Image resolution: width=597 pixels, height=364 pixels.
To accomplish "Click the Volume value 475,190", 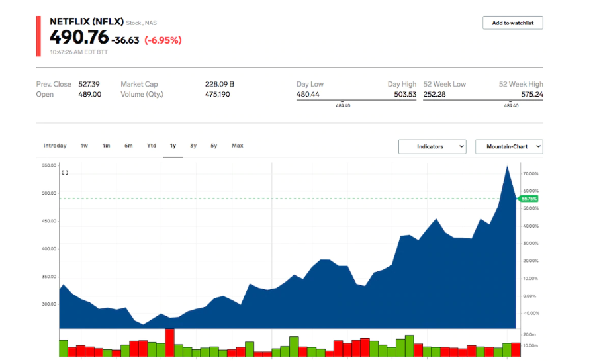I will [x=217, y=95].
